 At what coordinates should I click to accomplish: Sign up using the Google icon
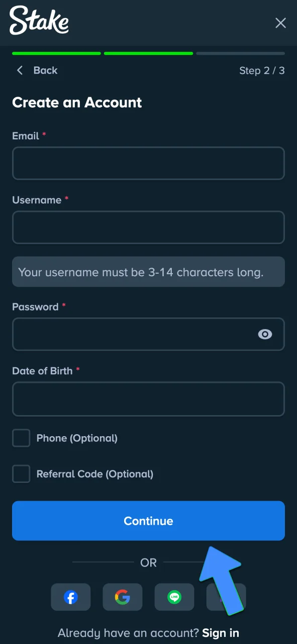click(122, 597)
